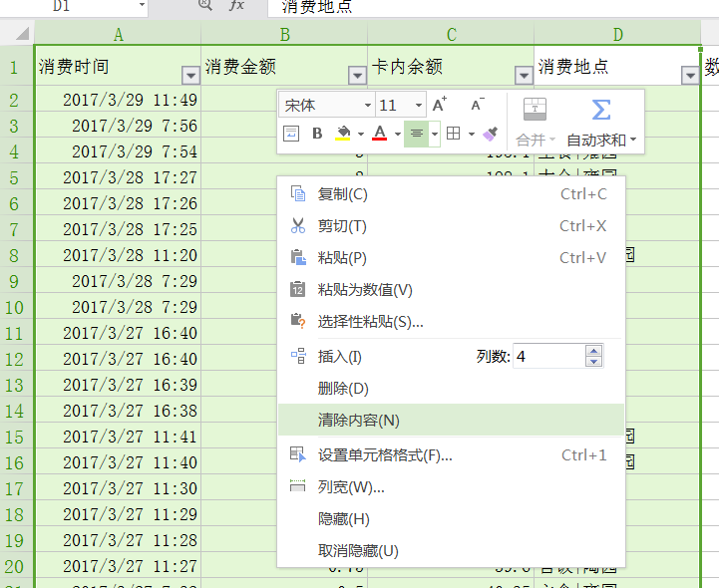The width and height of the screenshot is (719, 588).
Task: Click the Column Width icon
Action: coord(298,486)
